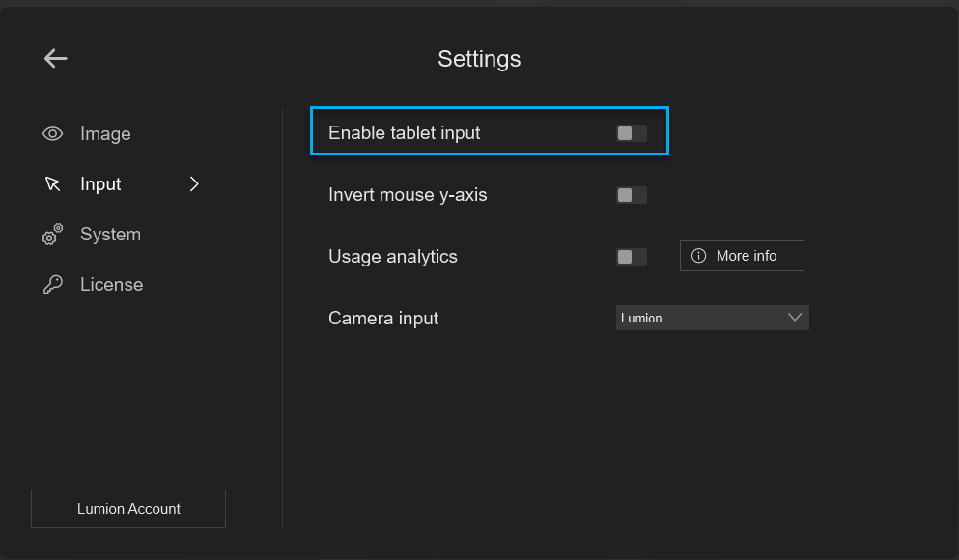Image resolution: width=959 pixels, height=560 pixels.
Task: Click the gears icon beside System
Action: [x=52, y=235]
